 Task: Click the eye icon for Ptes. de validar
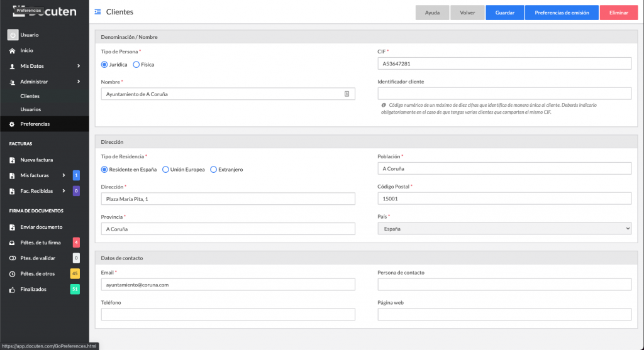click(x=13, y=258)
